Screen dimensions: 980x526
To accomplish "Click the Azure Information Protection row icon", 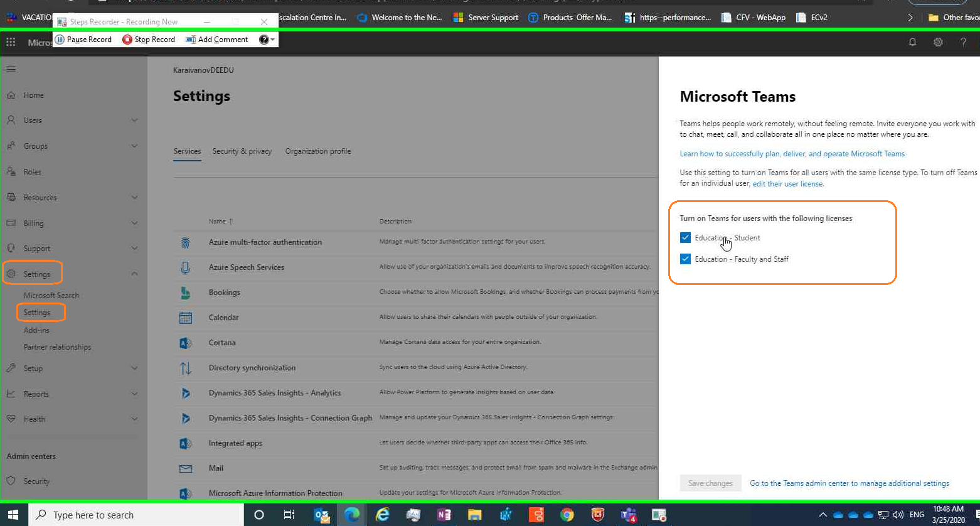I will (185, 493).
